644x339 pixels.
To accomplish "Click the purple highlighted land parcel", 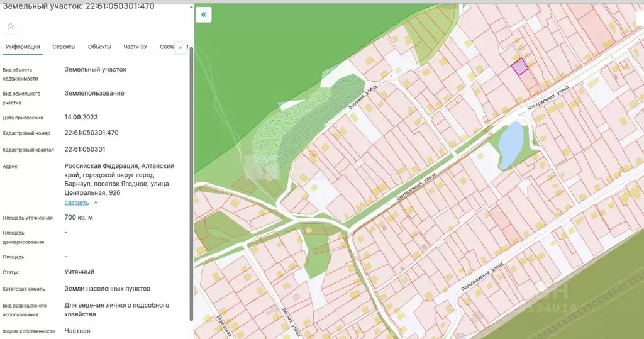I will coord(519,67).
